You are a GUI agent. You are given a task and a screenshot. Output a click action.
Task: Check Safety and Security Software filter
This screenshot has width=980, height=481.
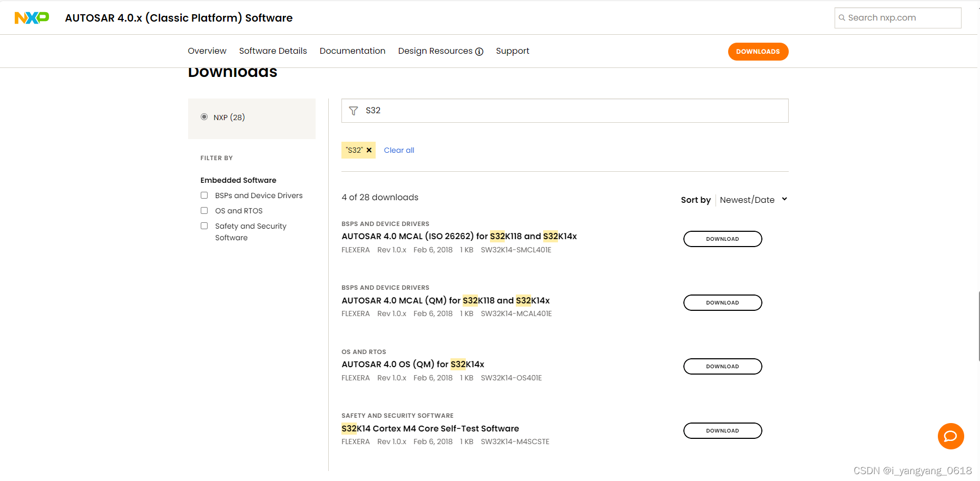(x=204, y=226)
